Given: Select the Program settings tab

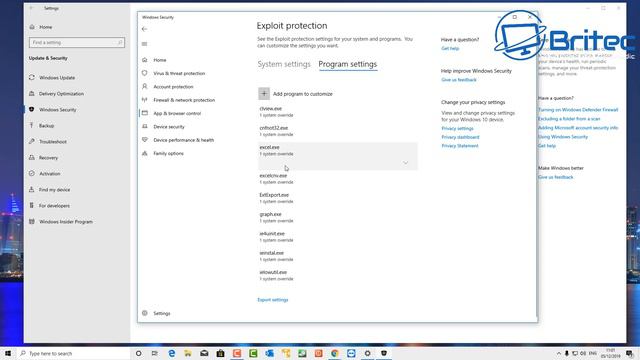Looking at the screenshot, I should (348, 64).
